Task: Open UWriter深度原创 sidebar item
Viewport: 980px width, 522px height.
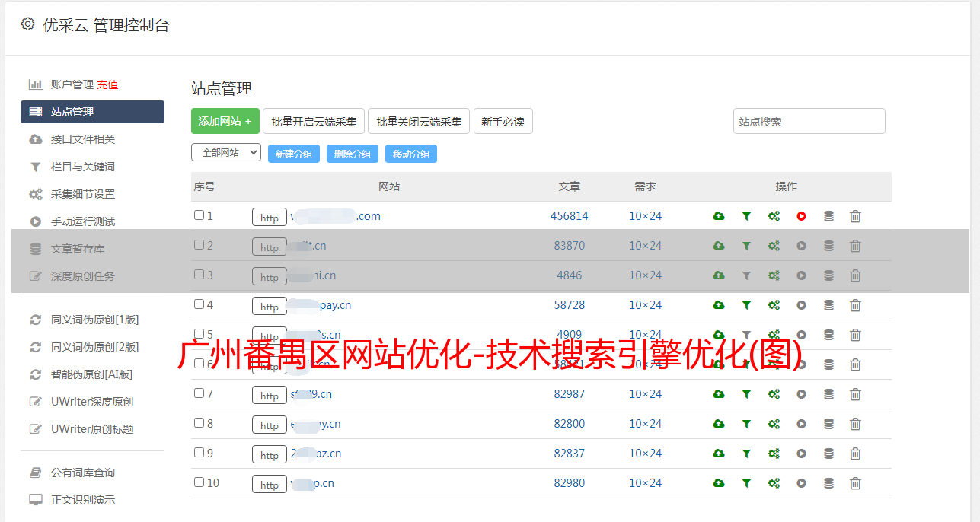Action: tap(92, 402)
